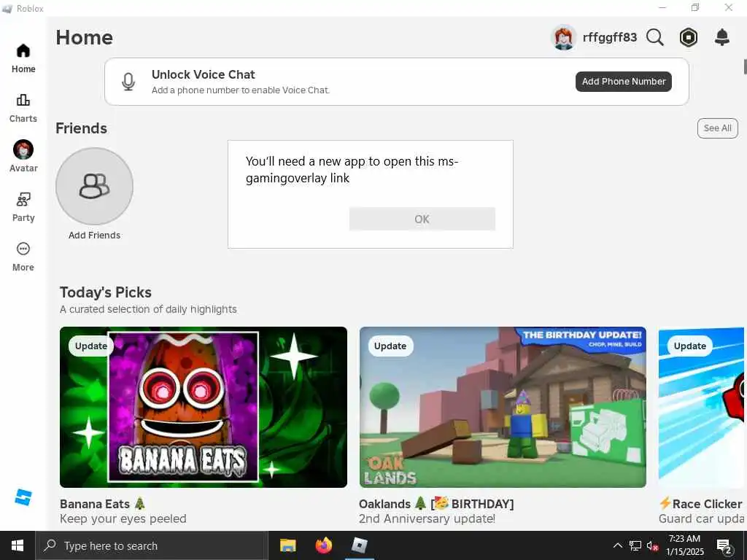Click the Add Phone Number button

pos(624,82)
